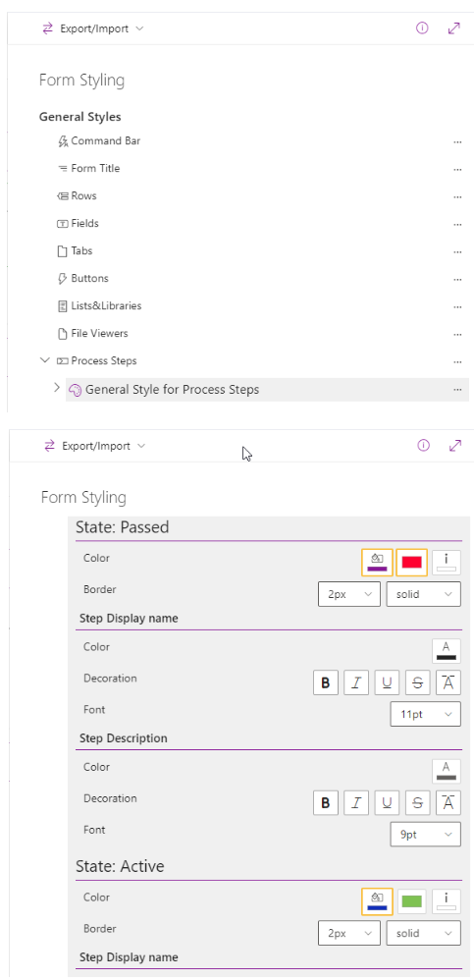Click the text color icon under State: Passed Step Display name
The image size is (474, 980).
446,651
